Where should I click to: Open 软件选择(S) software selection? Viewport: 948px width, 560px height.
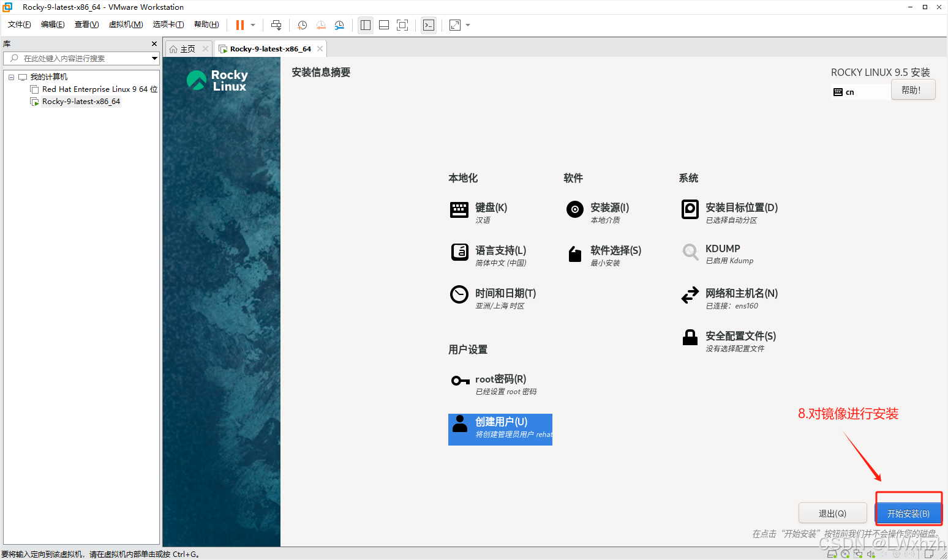pyautogui.click(x=604, y=255)
